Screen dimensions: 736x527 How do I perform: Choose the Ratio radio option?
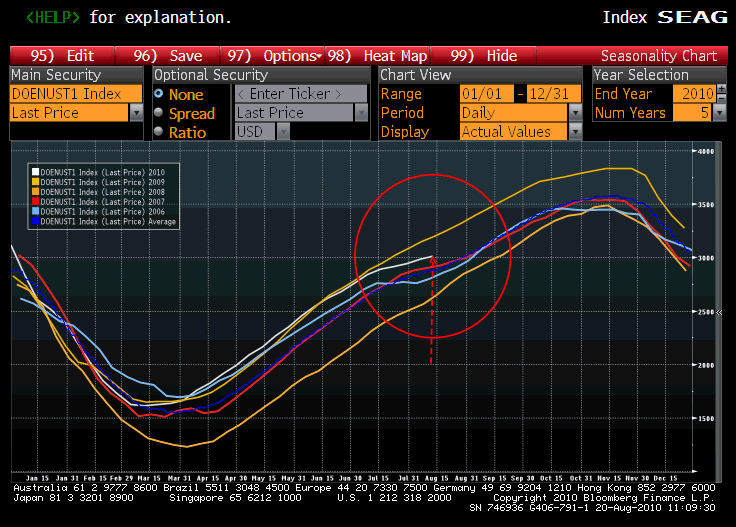click(159, 132)
